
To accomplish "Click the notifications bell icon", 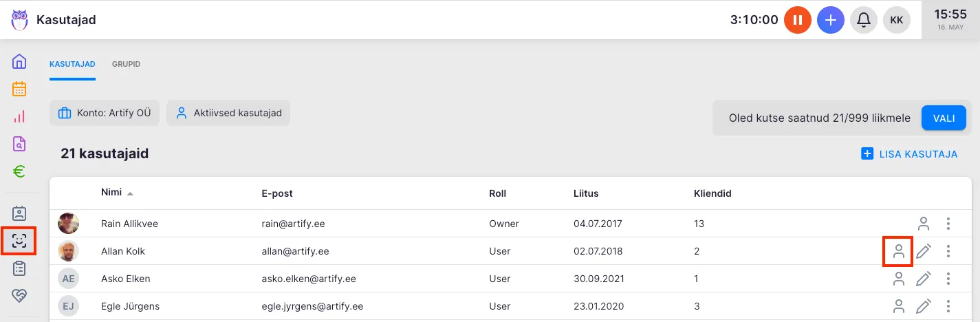I will click(864, 20).
